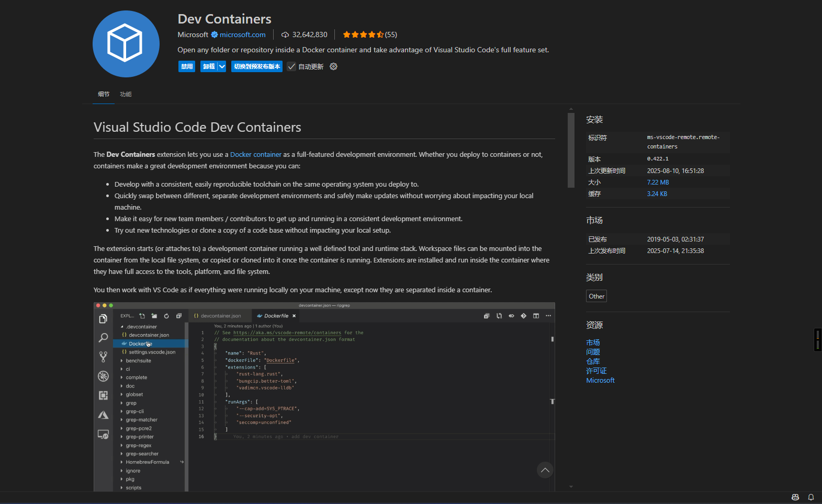Toggle the 自动更新 checkbox
This screenshot has width=822, height=504.
291,66
